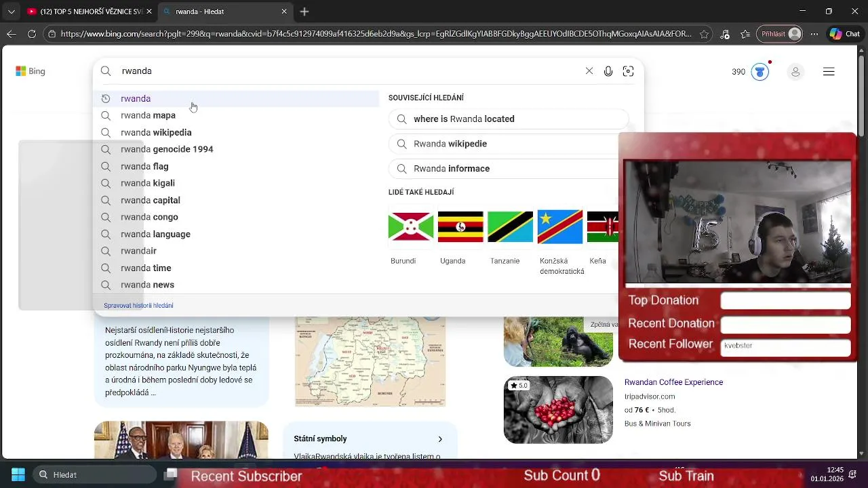
Task: Click the Státní symboly heading
Action: click(x=320, y=439)
